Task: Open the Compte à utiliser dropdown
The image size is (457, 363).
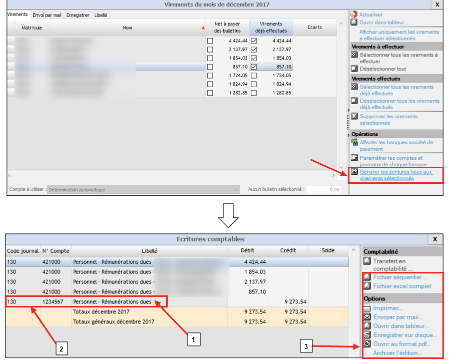Action: [236, 189]
